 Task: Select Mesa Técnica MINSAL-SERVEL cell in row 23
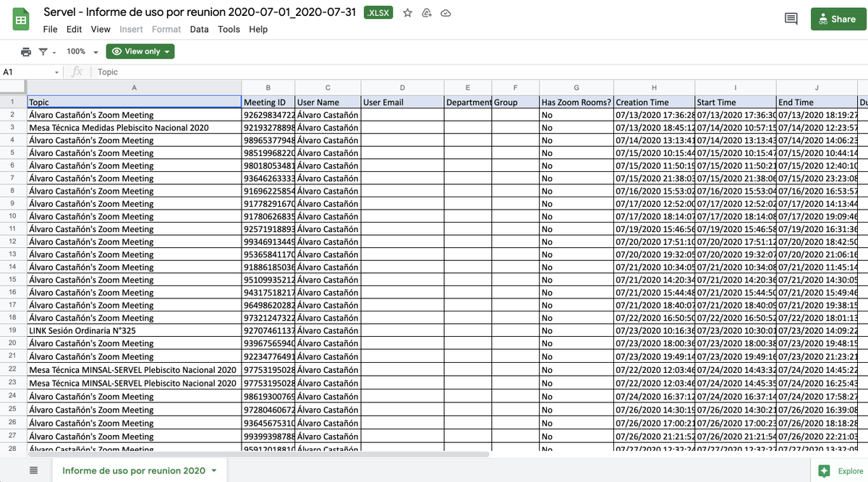coord(134,383)
